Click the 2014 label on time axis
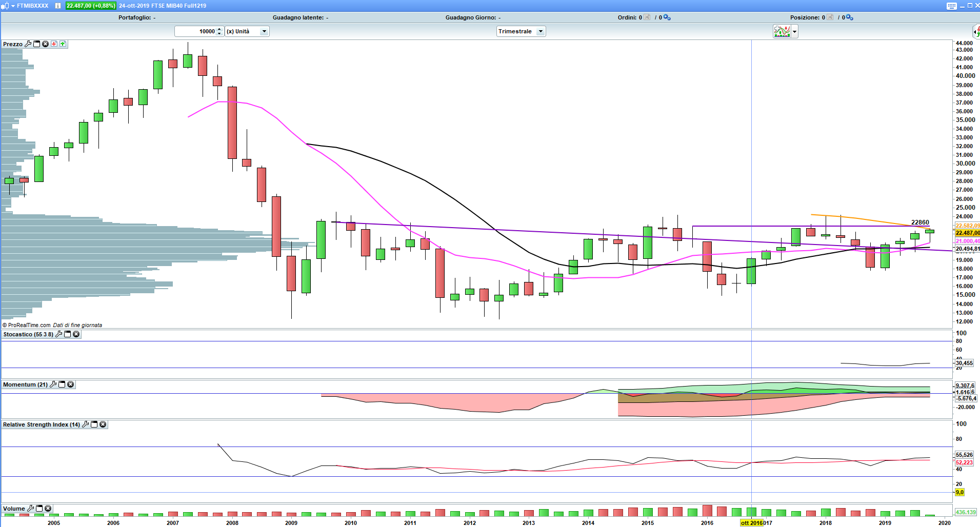This screenshot has width=980, height=527. [x=588, y=523]
